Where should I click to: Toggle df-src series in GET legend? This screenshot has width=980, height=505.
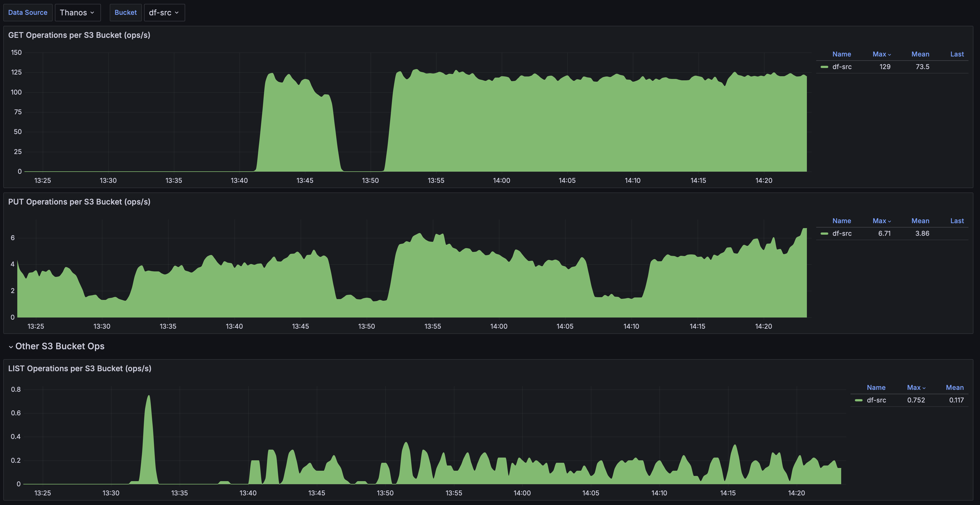point(841,67)
